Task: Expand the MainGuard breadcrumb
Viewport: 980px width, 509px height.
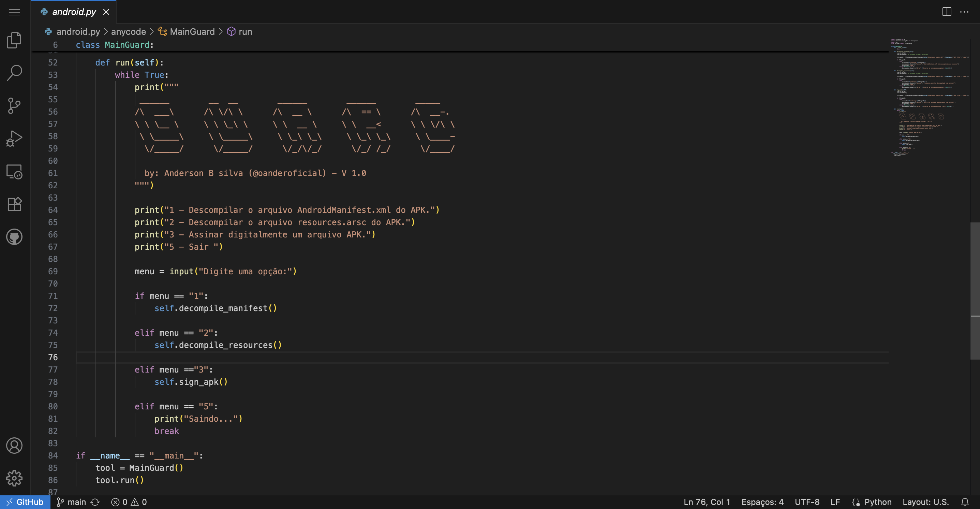Action: 192,32
